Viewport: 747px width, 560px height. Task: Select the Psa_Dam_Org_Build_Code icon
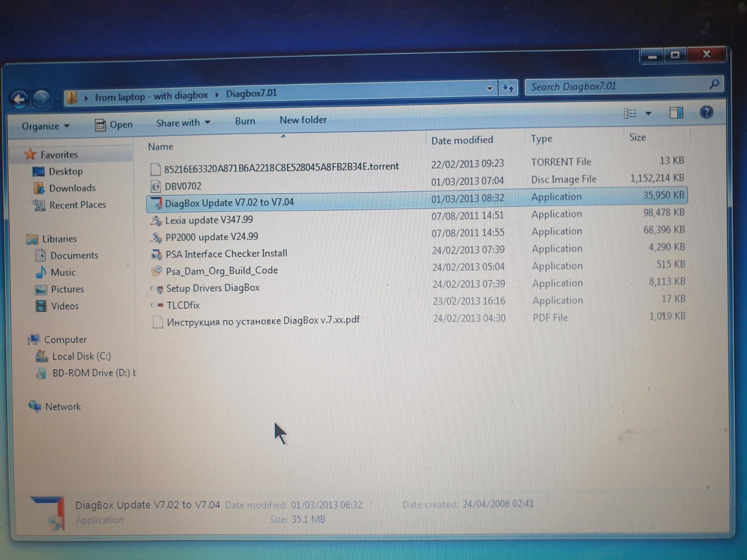tap(157, 271)
